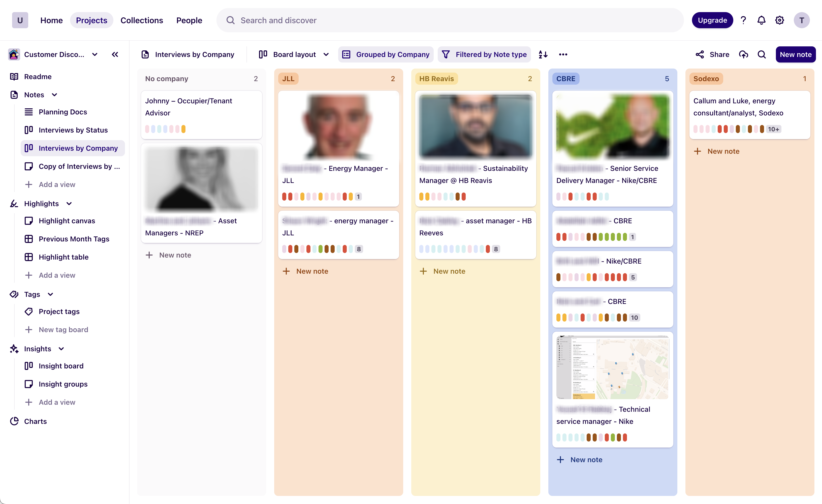This screenshot has width=822, height=504.
Task: Open the map thumbnail in Technical service manager card
Action: (x=613, y=367)
